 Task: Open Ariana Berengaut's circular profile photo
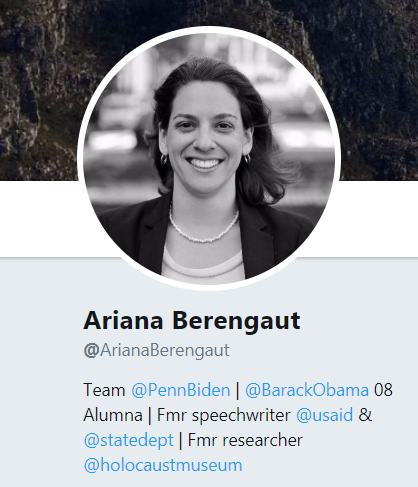click(209, 158)
